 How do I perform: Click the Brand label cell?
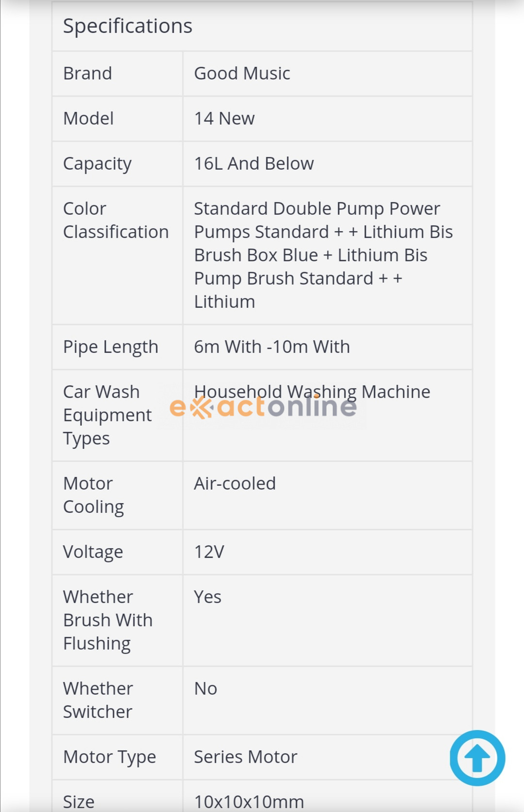point(88,74)
